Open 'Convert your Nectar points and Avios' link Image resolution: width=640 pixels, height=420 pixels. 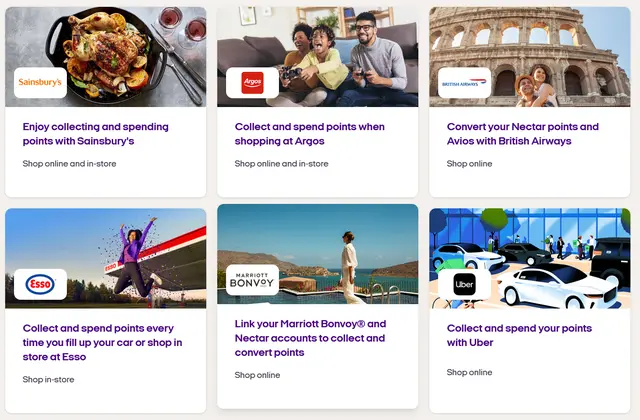[522, 134]
